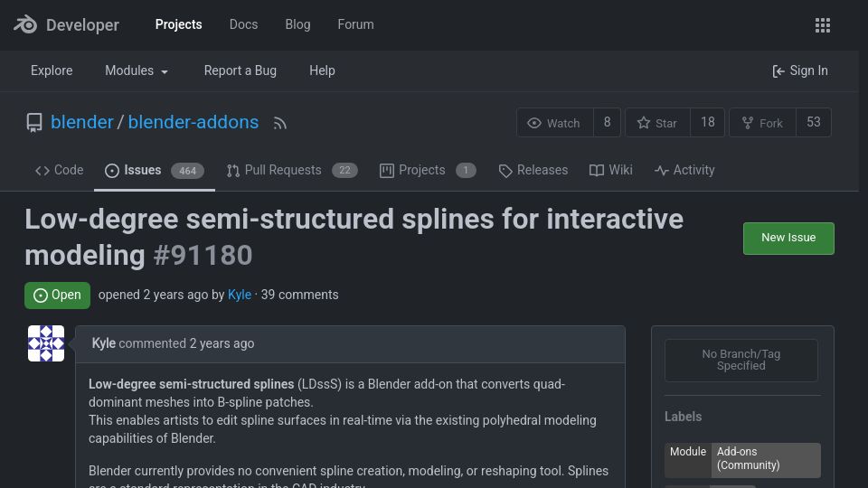Click the Explore link
Screen dimensions: 868x488
coord(52,70)
